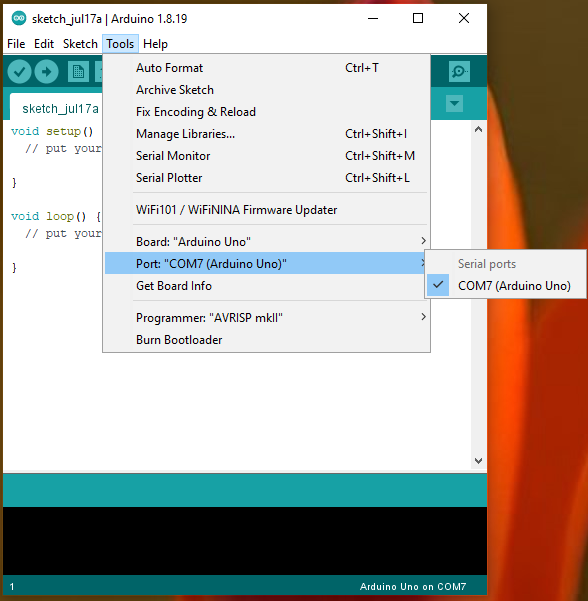The height and width of the screenshot is (601, 588).
Task: Click the New sketch file icon
Action: pyautogui.click(x=78, y=72)
